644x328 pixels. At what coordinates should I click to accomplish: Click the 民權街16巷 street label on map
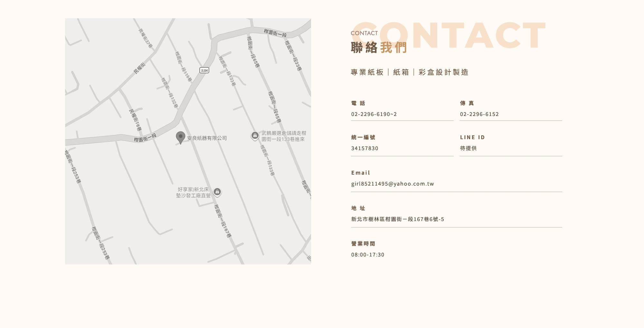[x=135, y=120]
